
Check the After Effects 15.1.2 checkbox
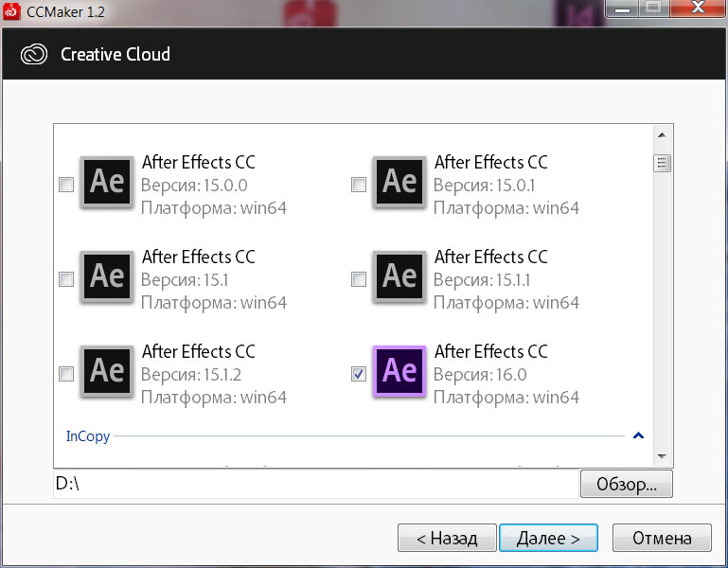pos(66,374)
